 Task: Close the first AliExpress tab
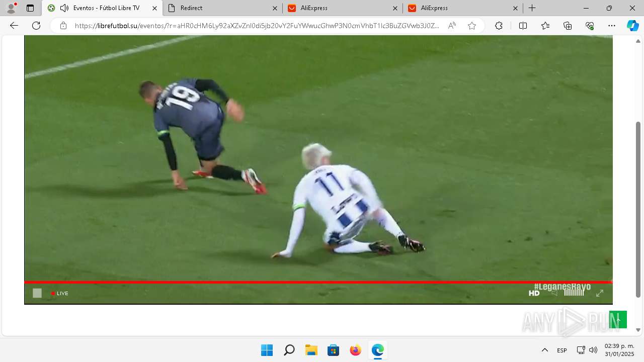pos(395,8)
